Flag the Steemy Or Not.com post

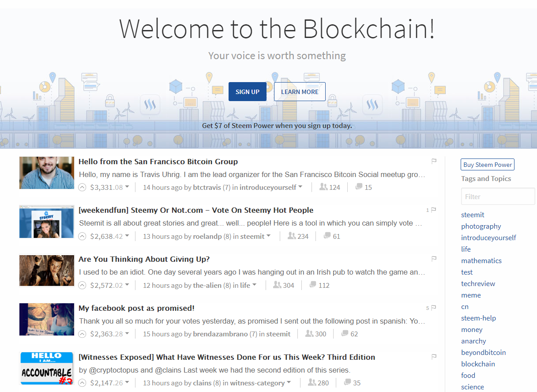coord(434,210)
